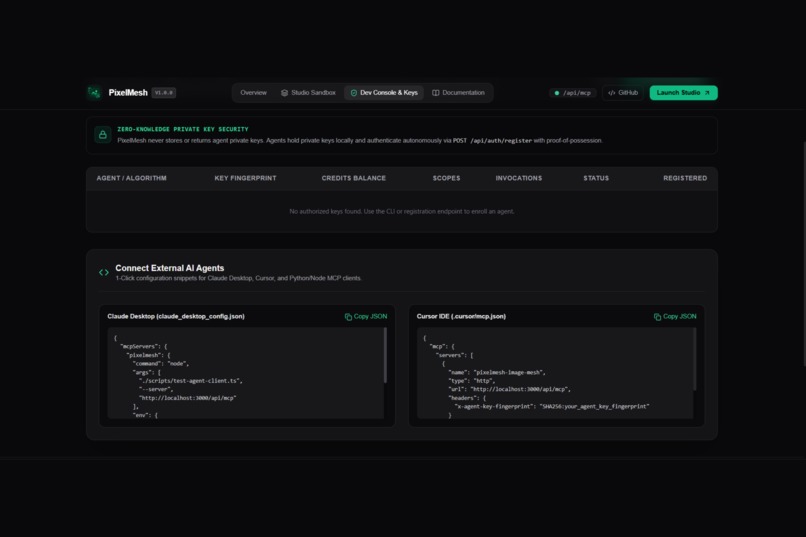Click Zero-Knowledge Private Key Security heading

click(182, 129)
